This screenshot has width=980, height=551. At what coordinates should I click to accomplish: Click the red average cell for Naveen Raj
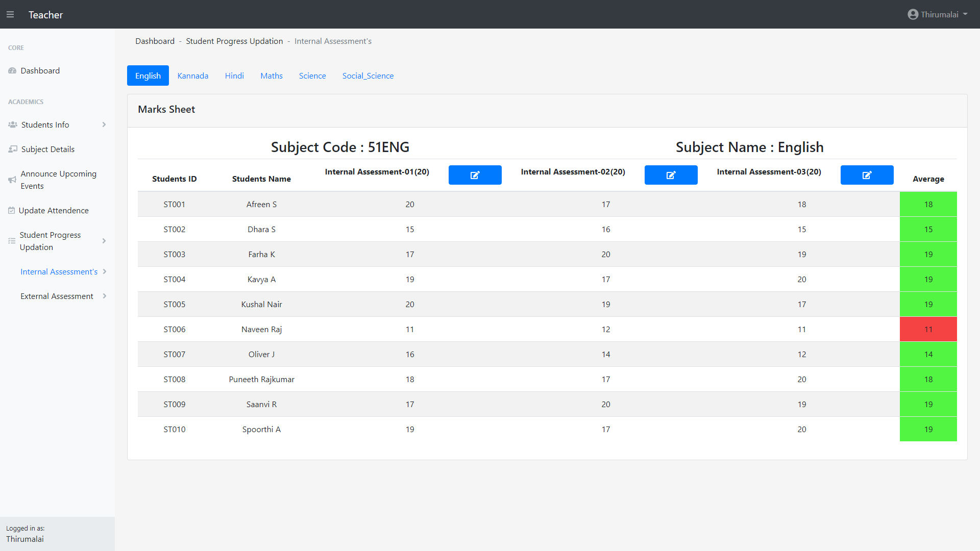click(928, 330)
